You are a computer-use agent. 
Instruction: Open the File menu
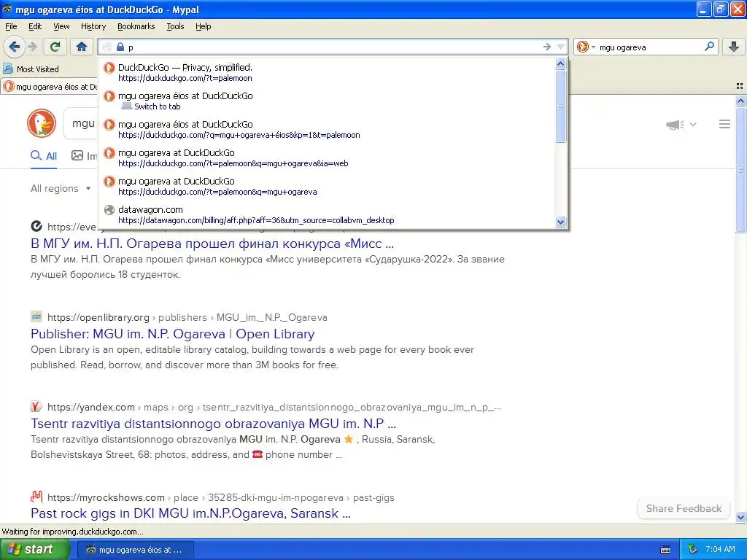pos(11,26)
